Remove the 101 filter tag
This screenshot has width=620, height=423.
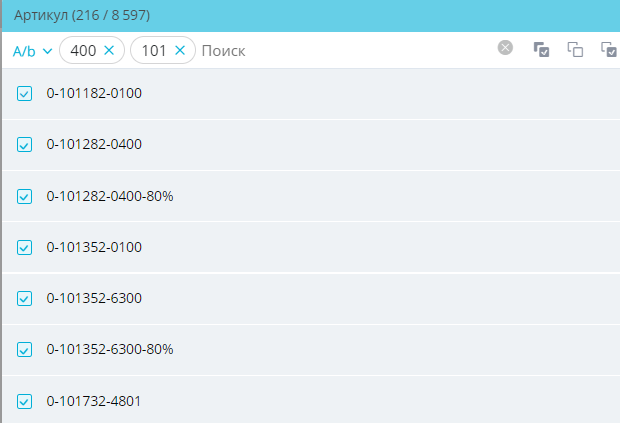point(180,50)
